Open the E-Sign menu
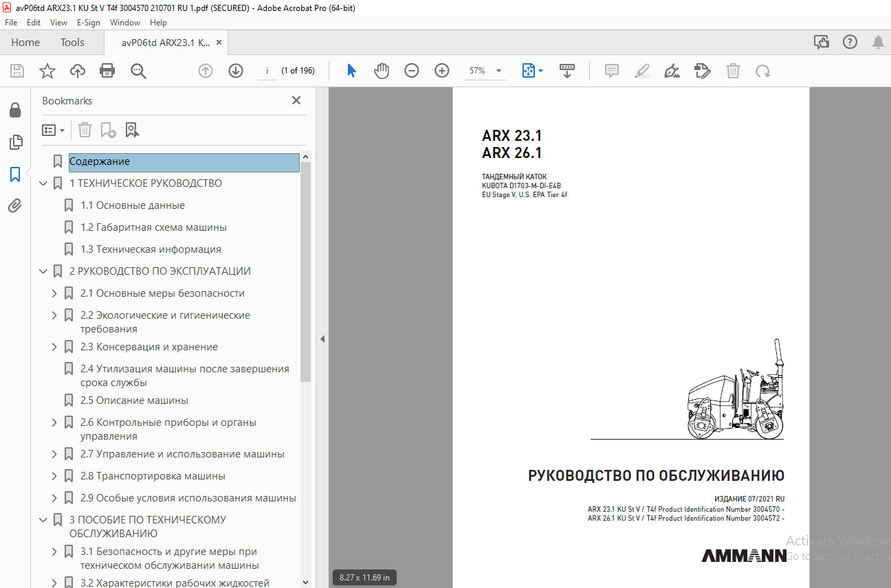The height and width of the screenshot is (588, 891). pos(89,23)
